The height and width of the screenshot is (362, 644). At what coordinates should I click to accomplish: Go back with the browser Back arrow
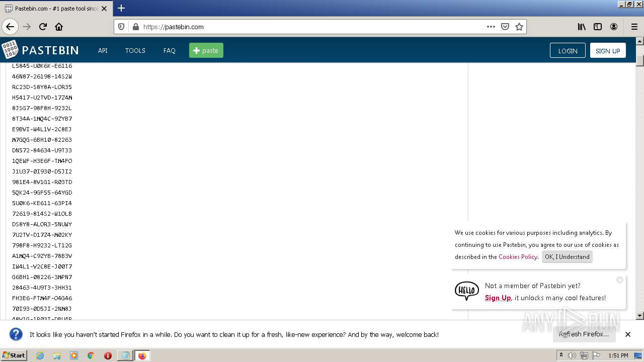10,27
